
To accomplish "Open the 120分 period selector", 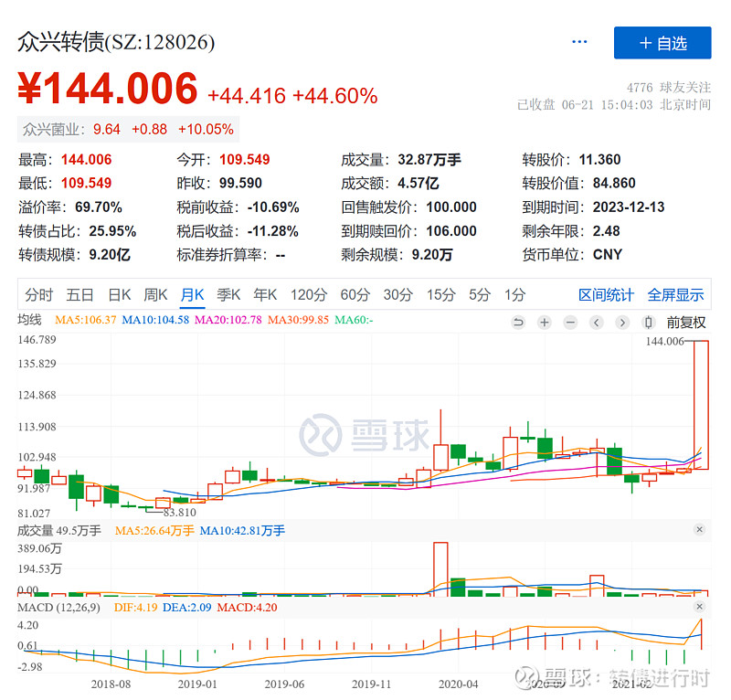I will pos(309,295).
